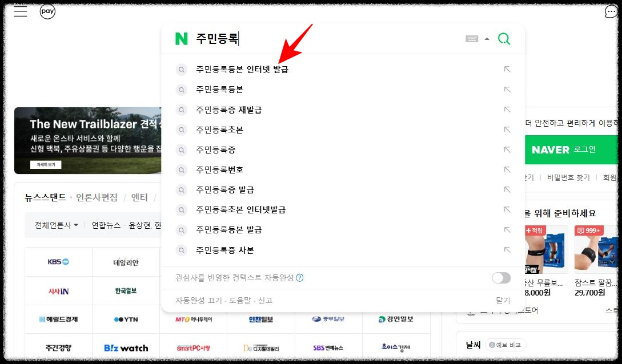The image size is (622, 364).
Task: Click the magnifier icon next to 주민등록증
Action: (182, 149)
